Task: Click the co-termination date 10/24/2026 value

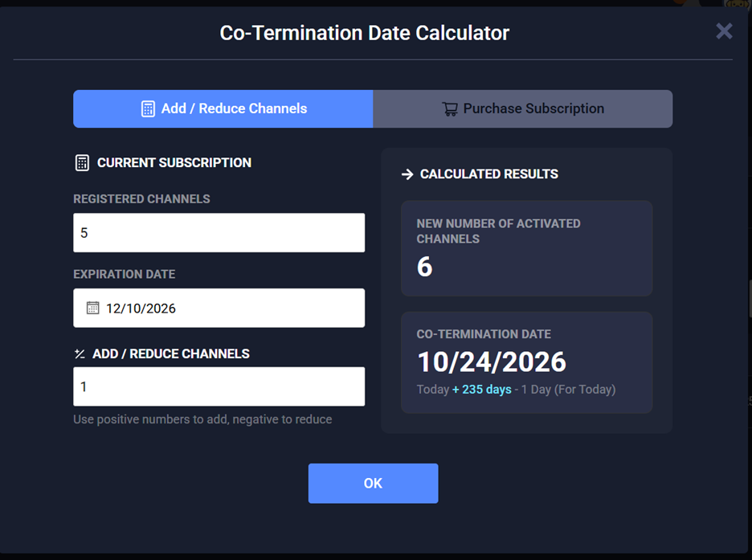Action: (492, 362)
